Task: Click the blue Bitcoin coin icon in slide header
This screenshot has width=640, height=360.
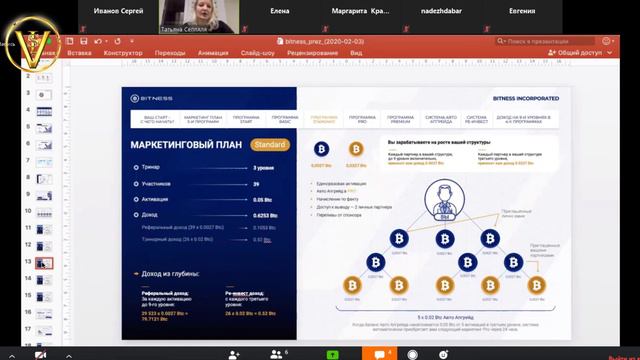Action: click(321, 149)
